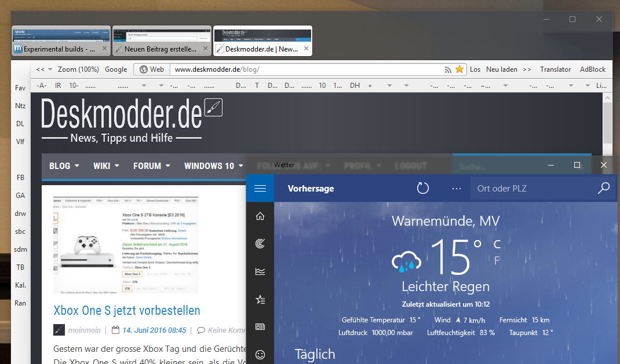Open the DL sidebar entry
Viewport: 620px width, 364px height.
click(20, 124)
